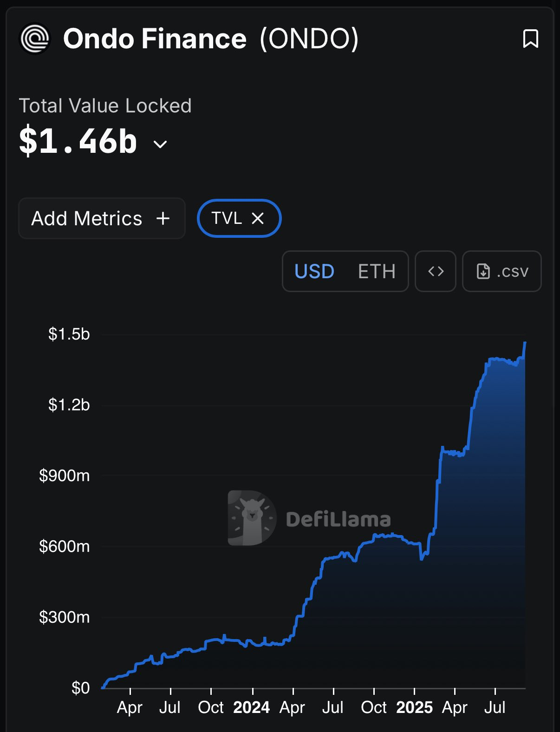This screenshot has width=560, height=732.
Task: Click the chart peak near $1.5b
Action: tap(525, 343)
